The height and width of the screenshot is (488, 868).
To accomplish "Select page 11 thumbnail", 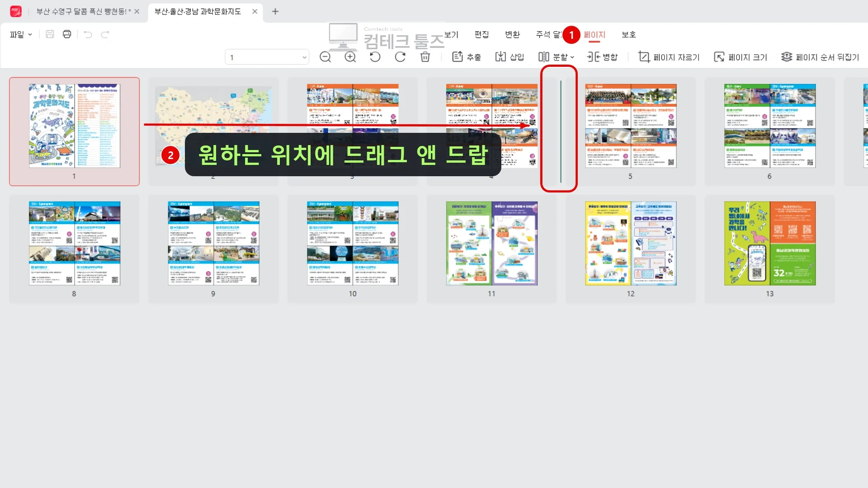I will [491, 249].
